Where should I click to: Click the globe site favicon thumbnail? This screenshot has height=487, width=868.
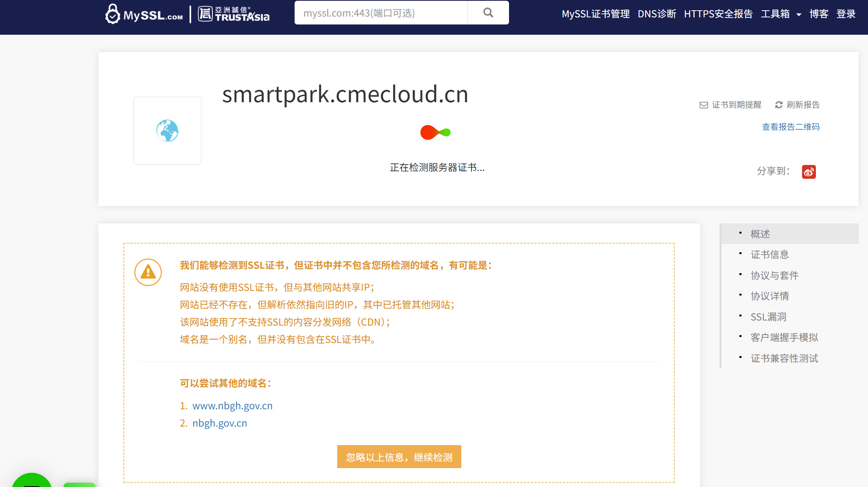[x=167, y=131]
